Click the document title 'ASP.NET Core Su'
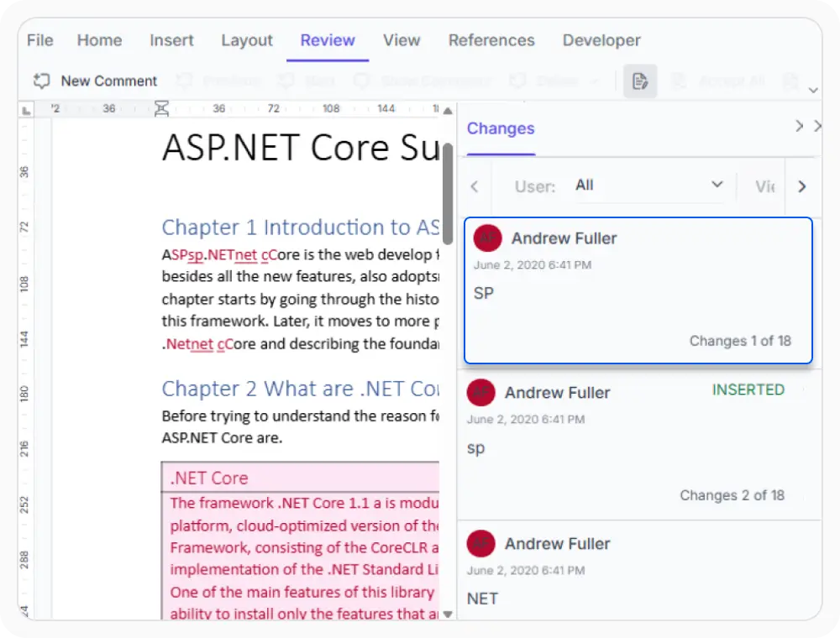 [301, 147]
